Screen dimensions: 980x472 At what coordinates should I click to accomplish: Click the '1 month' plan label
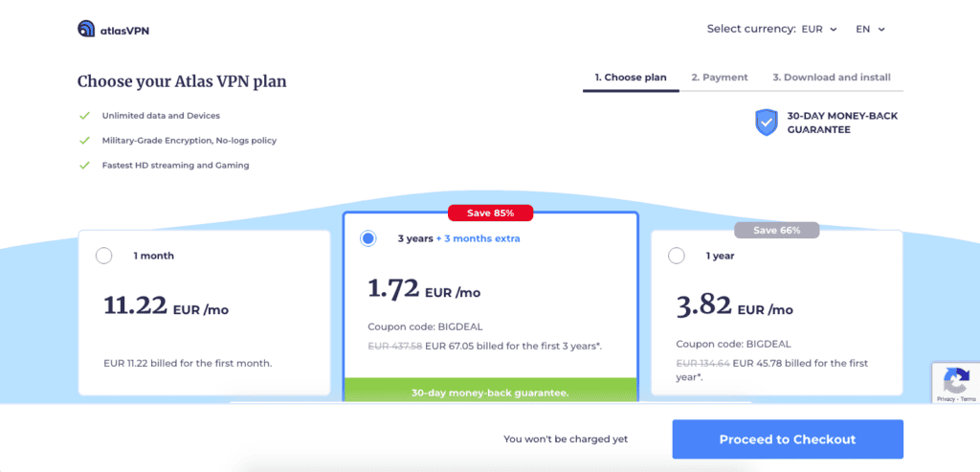pos(153,256)
